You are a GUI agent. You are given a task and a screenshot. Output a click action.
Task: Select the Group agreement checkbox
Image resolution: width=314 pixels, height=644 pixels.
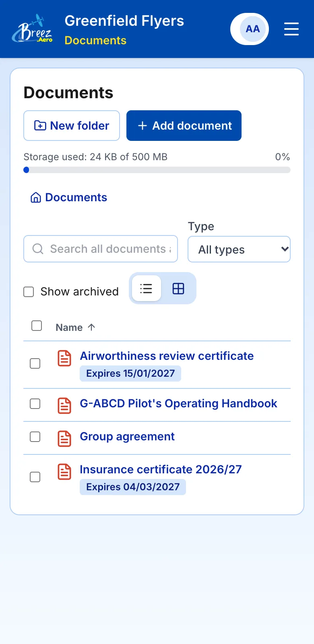click(x=35, y=437)
